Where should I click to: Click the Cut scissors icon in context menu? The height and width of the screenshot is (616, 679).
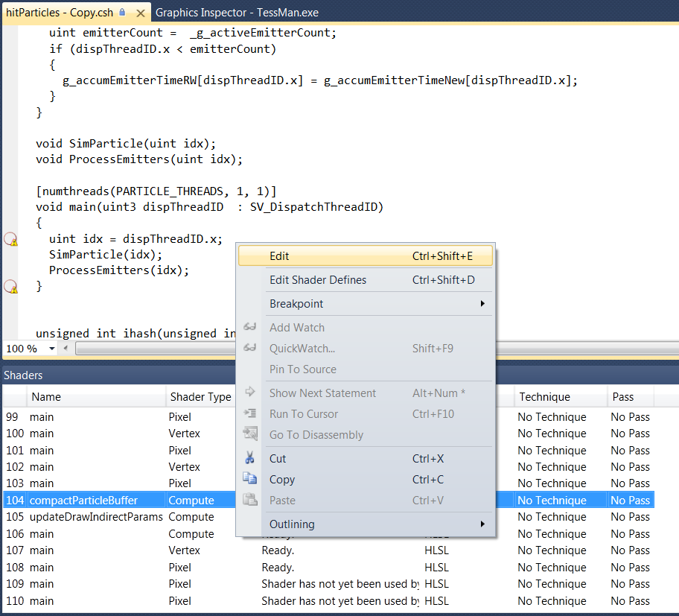point(250,458)
